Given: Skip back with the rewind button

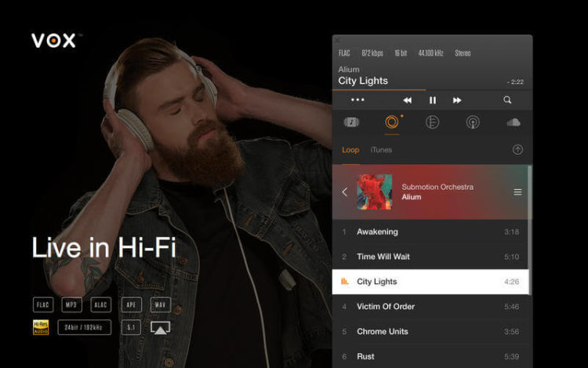Looking at the screenshot, I should (x=407, y=100).
